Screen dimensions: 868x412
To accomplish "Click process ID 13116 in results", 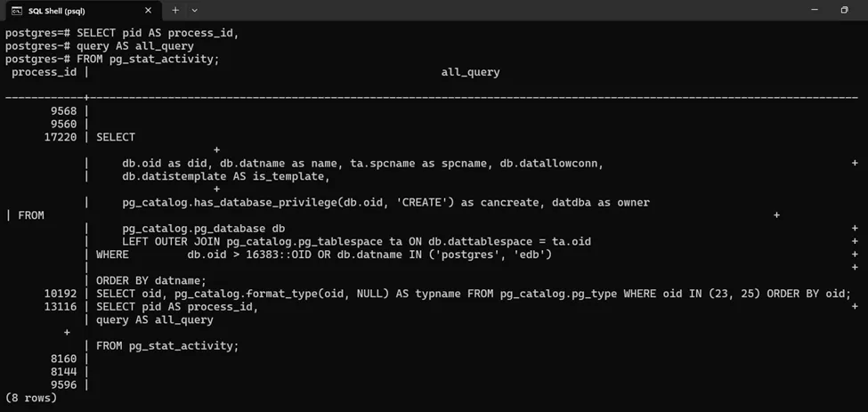I will tap(61, 306).
